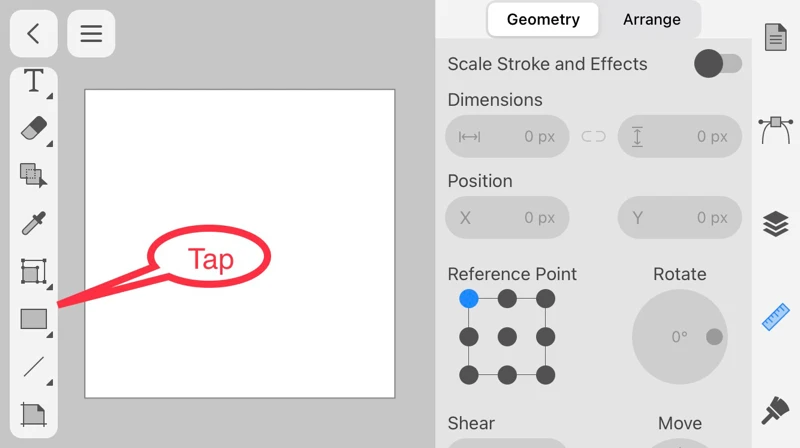This screenshot has height=448, width=800.
Task: Select the Text tool
Action: [x=34, y=82]
